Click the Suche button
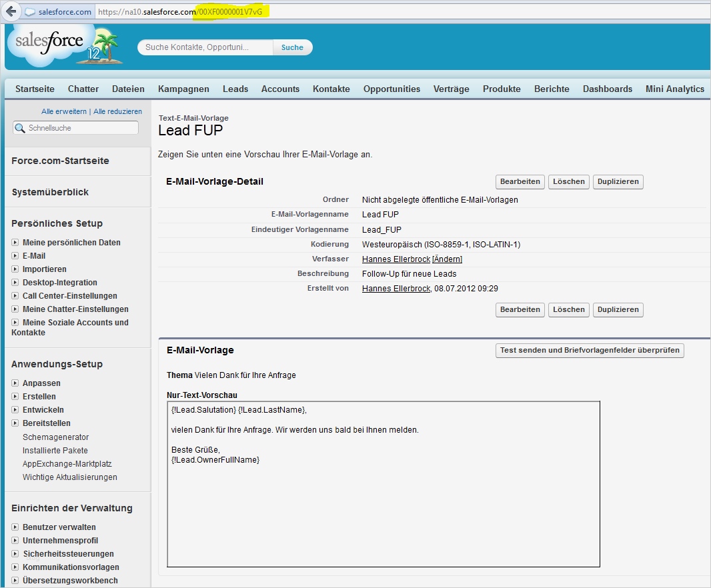The width and height of the screenshot is (711, 588). 293,47
